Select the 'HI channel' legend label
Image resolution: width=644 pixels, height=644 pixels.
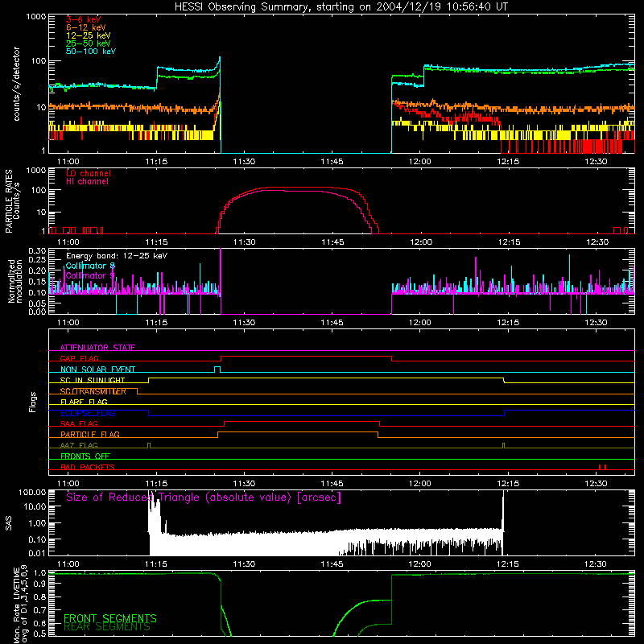point(87,182)
